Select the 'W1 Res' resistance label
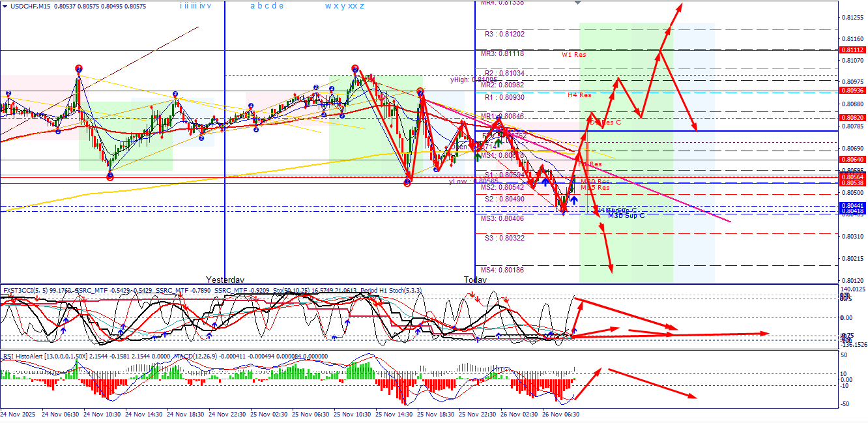 coord(574,55)
